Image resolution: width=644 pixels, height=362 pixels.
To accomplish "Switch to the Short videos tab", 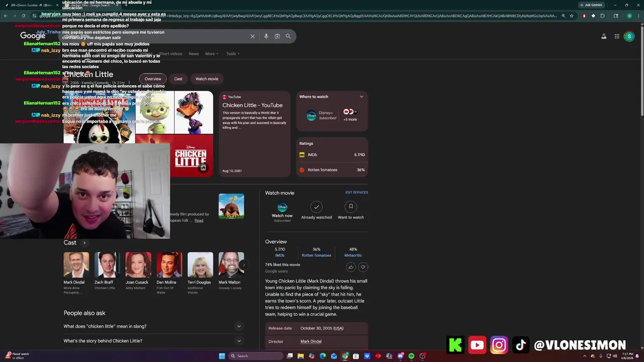I will tap(171, 54).
